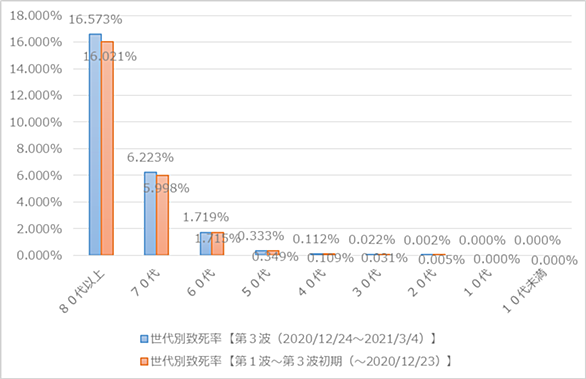
Task: Click the 40代 axis category label
Action: pyautogui.click(x=312, y=282)
